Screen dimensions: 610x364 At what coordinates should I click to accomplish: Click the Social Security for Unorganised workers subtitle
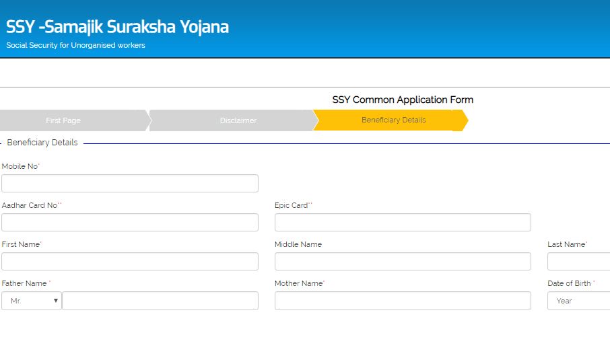[x=75, y=46]
